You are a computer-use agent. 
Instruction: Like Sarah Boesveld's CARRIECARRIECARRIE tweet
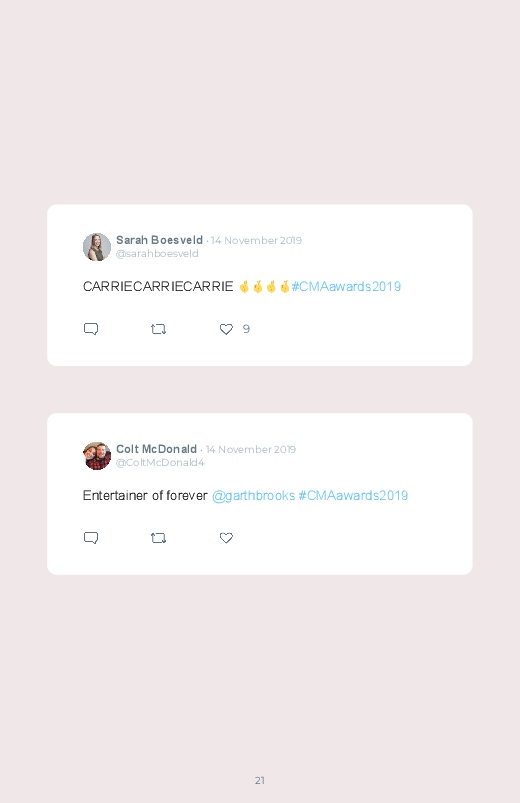pyautogui.click(x=226, y=329)
